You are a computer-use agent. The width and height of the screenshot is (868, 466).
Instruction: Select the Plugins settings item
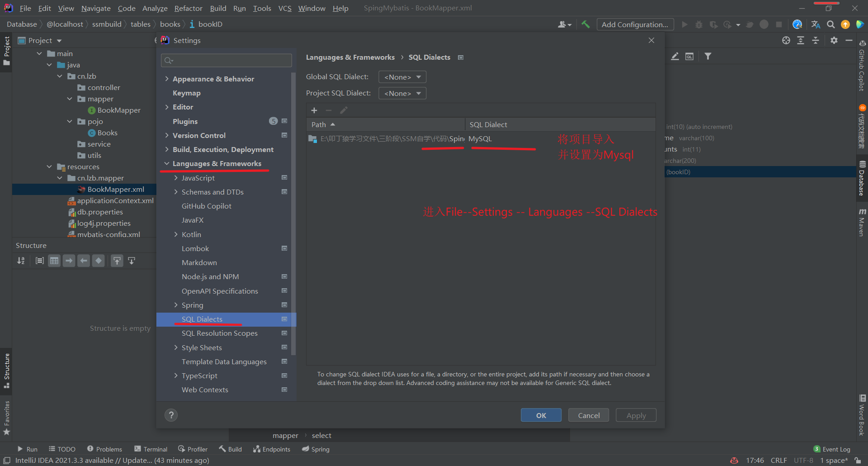[x=185, y=121]
